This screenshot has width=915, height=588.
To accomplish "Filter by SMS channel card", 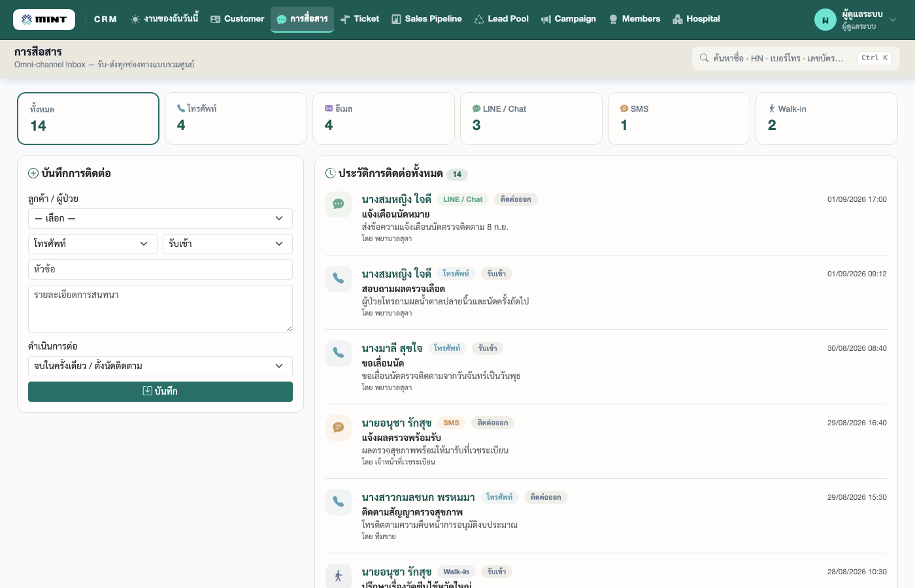I will [x=679, y=118].
